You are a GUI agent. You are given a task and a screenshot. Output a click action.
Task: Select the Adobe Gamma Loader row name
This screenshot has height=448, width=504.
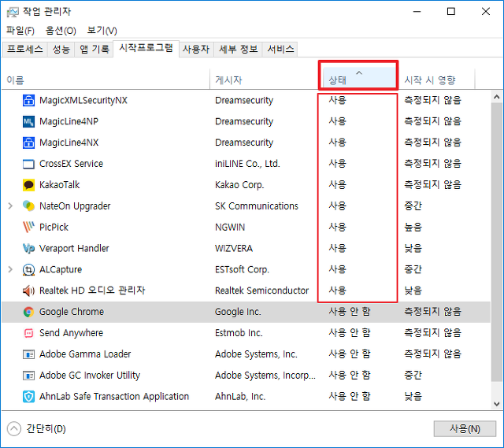[x=85, y=354]
